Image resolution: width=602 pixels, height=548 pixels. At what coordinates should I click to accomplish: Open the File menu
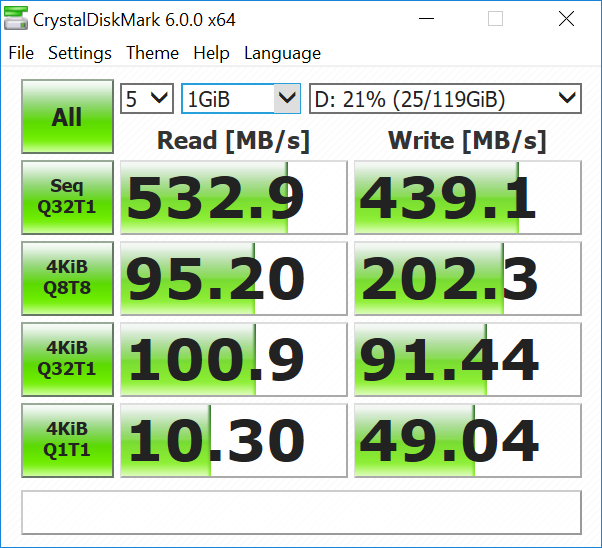(x=21, y=53)
